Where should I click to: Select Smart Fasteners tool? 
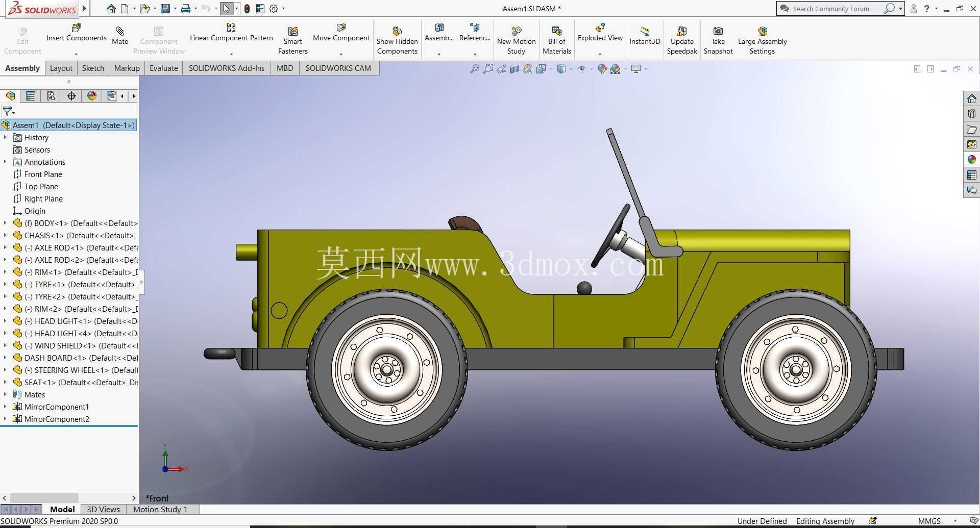[x=292, y=41]
